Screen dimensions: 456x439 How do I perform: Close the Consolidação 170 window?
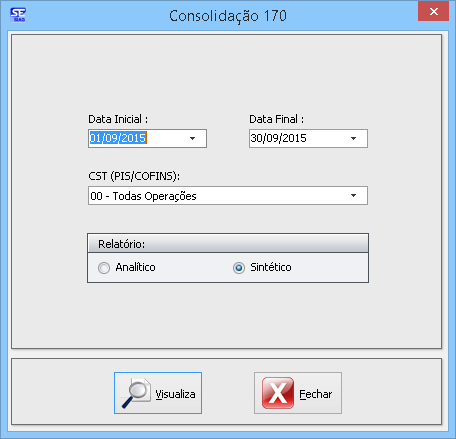click(x=433, y=12)
